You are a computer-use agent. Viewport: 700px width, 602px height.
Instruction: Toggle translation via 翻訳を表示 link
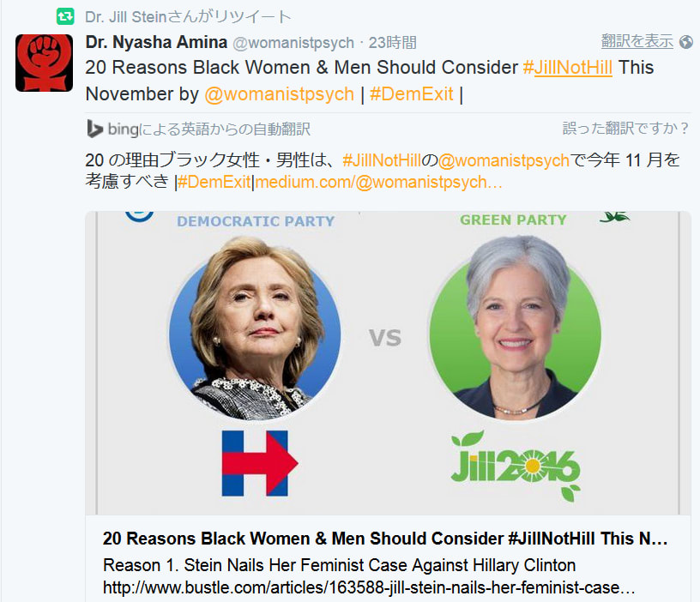click(637, 41)
